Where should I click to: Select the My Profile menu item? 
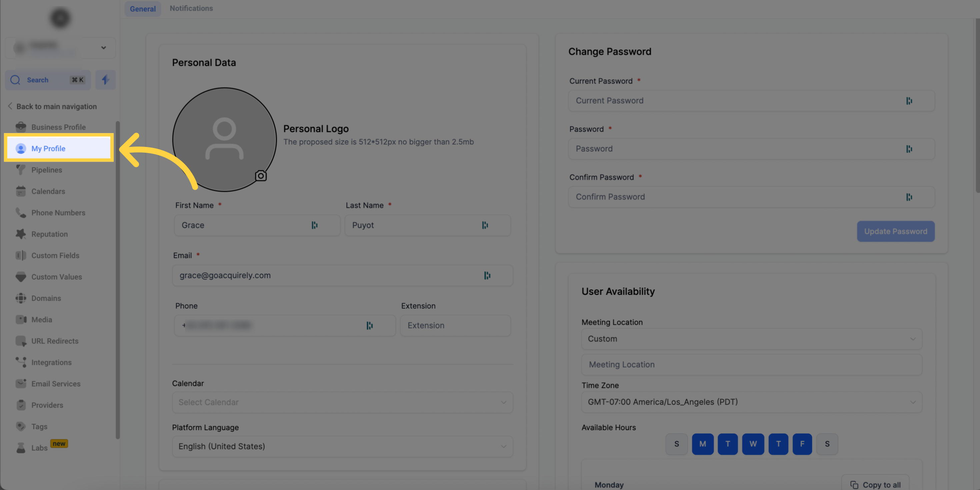[x=59, y=148]
